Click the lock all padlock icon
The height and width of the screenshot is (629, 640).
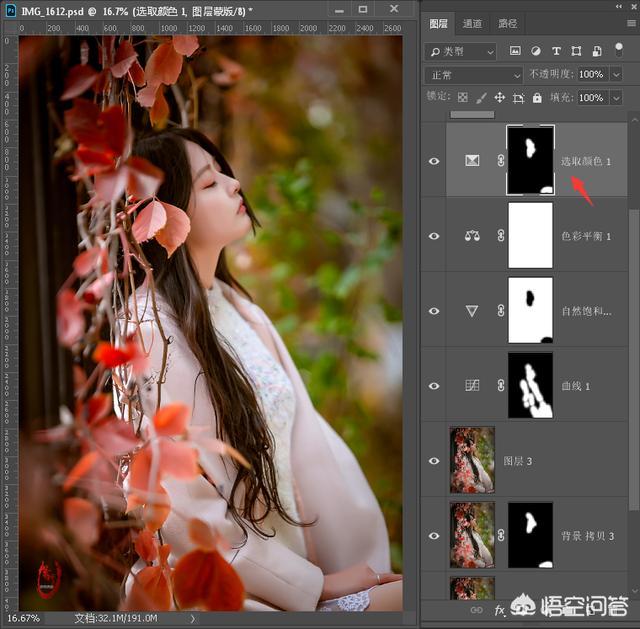[537, 98]
